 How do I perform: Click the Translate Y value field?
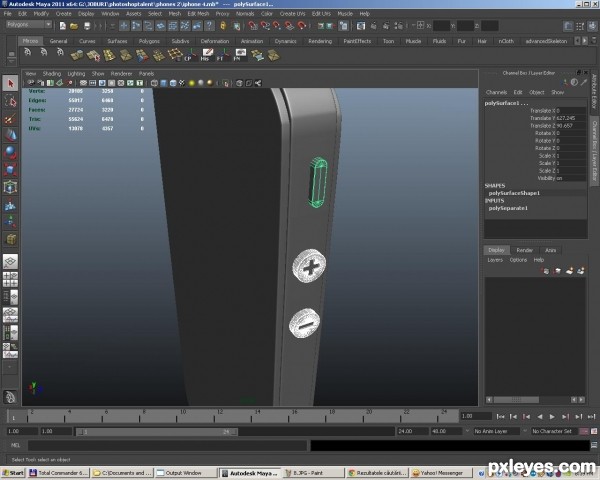pyautogui.click(x=571, y=118)
